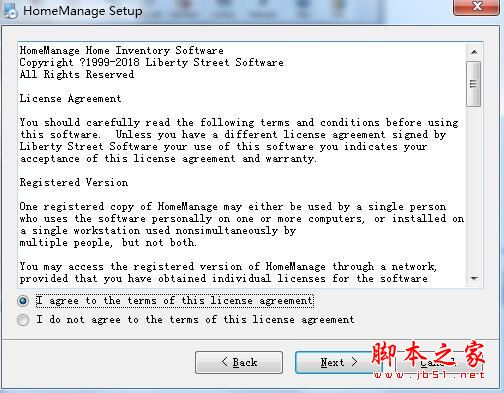
Task: Click the "All Rights Reserved" line
Action: [77, 74]
